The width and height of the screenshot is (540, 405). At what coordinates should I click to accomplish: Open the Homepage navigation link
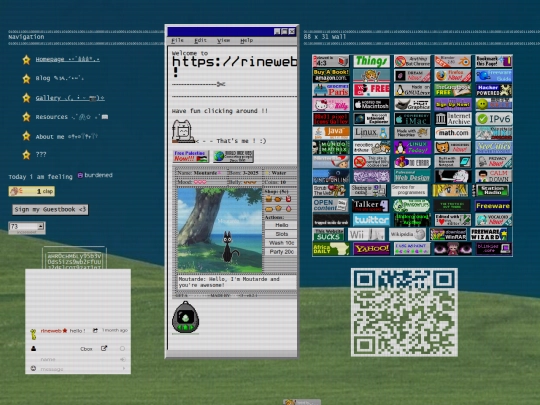pyautogui.click(x=68, y=59)
